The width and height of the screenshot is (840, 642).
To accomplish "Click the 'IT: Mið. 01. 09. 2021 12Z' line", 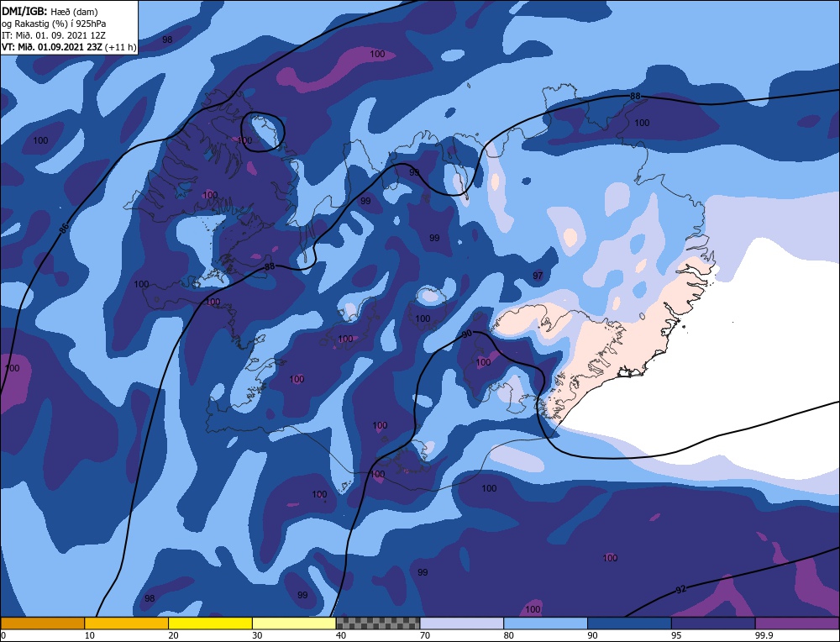I will click(54, 35).
